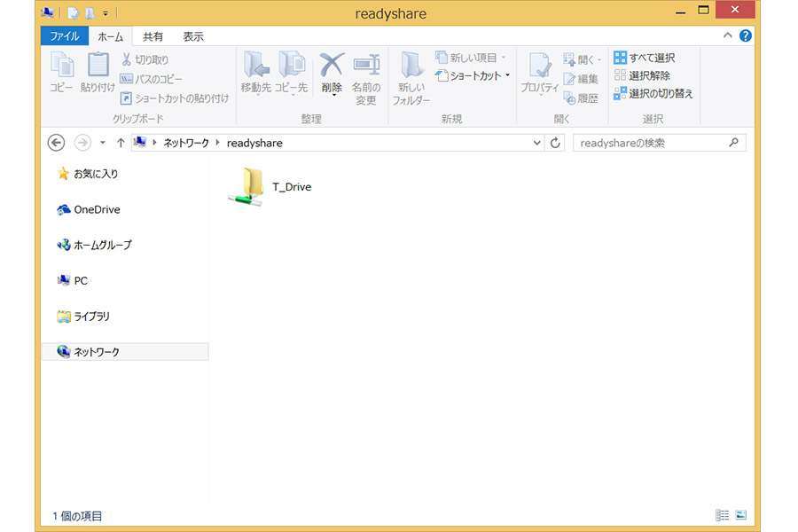This screenshot has height=532, width=798.
Task: Collapse the ribbon using the chevron
Action: (x=728, y=36)
